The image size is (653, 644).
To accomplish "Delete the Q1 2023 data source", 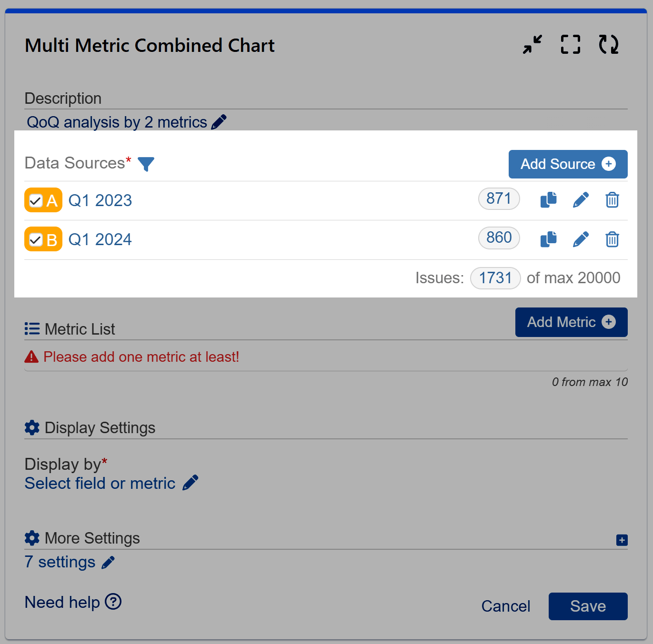I will click(x=612, y=200).
